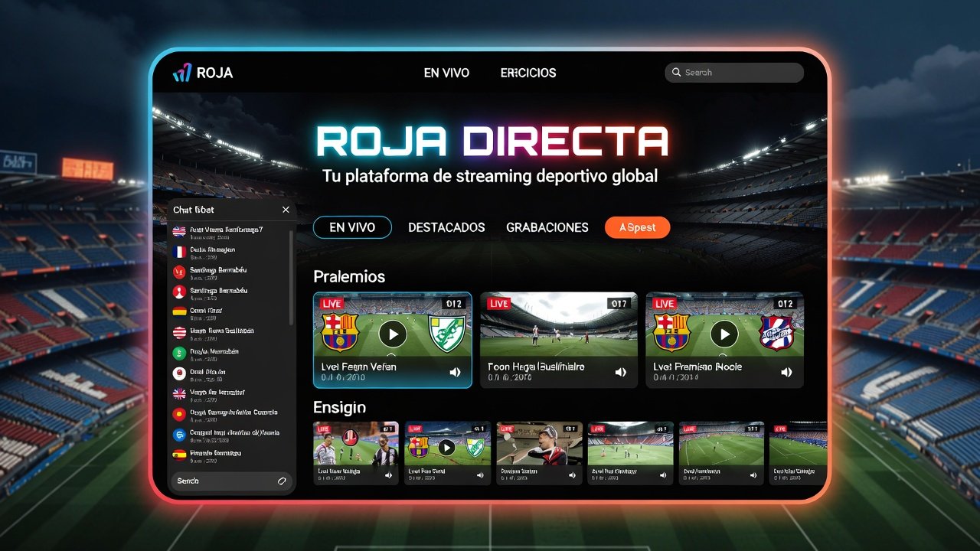The width and height of the screenshot is (980, 551).
Task: Click the play button on the first live match
Action: (x=393, y=334)
